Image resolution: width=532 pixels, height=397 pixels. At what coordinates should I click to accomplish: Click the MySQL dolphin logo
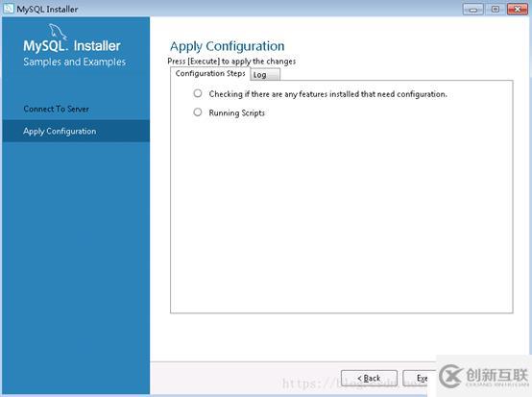pyautogui.click(x=58, y=32)
